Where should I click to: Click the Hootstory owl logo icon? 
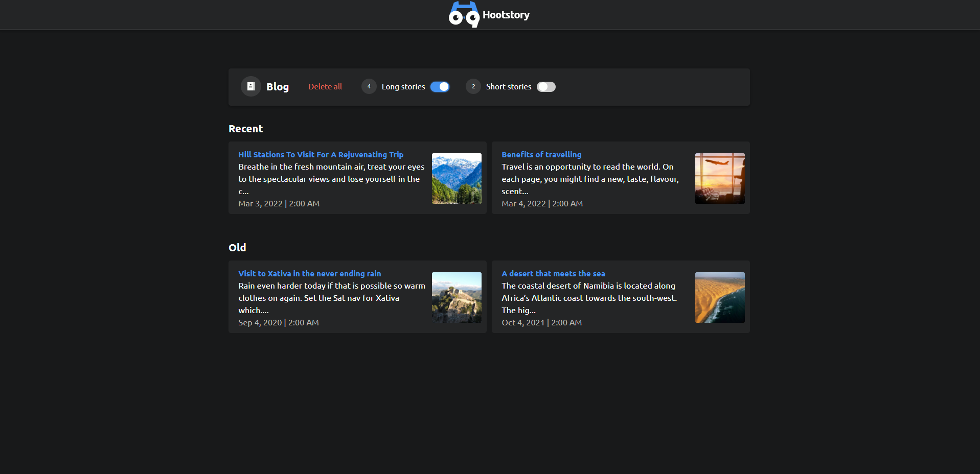pyautogui.click(x=464, y=15)
